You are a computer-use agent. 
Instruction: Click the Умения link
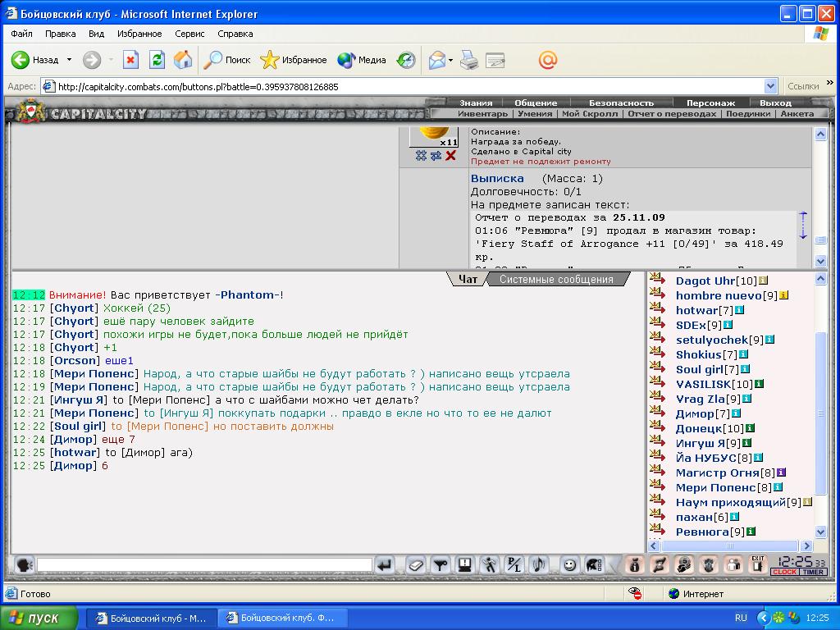click(x=535, y=113)
